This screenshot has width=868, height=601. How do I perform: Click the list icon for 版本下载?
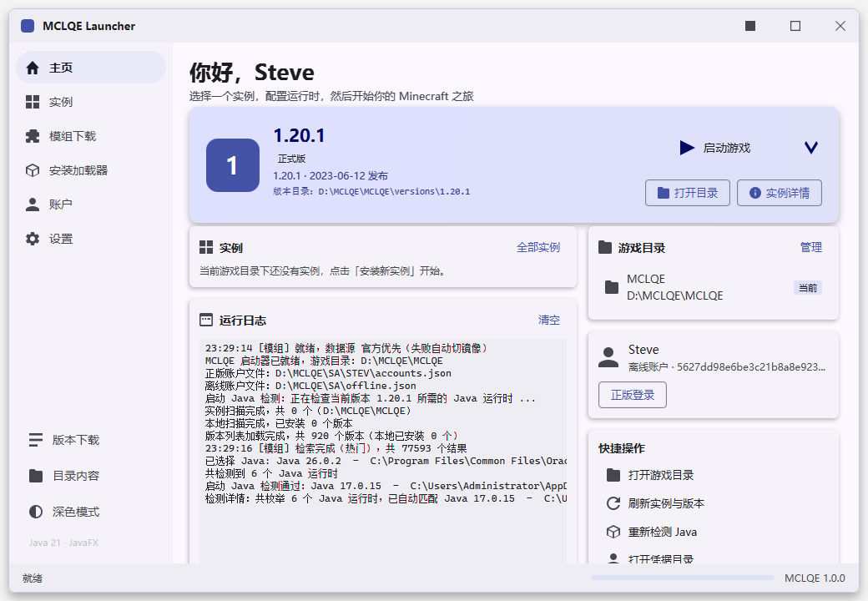pyautogui.click(x=35, y=440)
